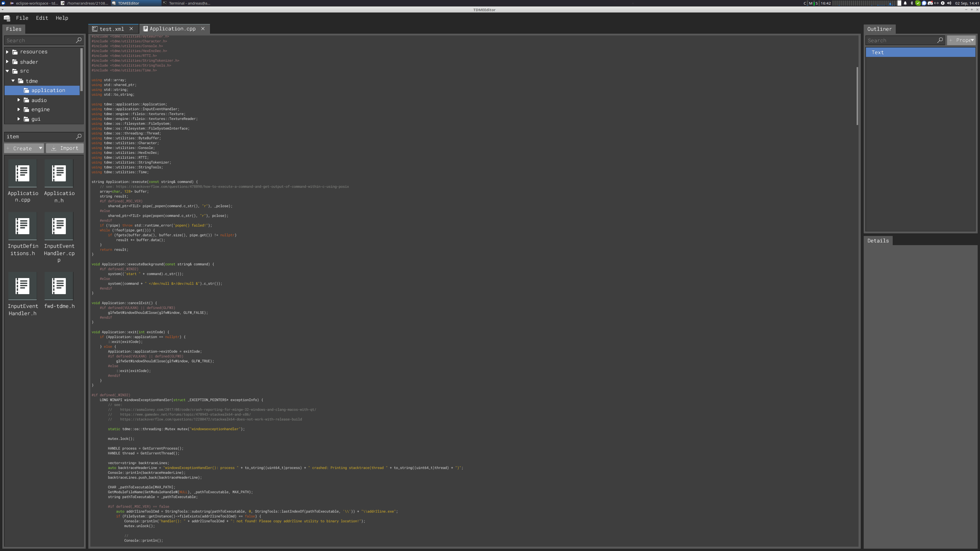Select the InputDefinitions.h file icon
980x551 pixels.
(22, 226)
